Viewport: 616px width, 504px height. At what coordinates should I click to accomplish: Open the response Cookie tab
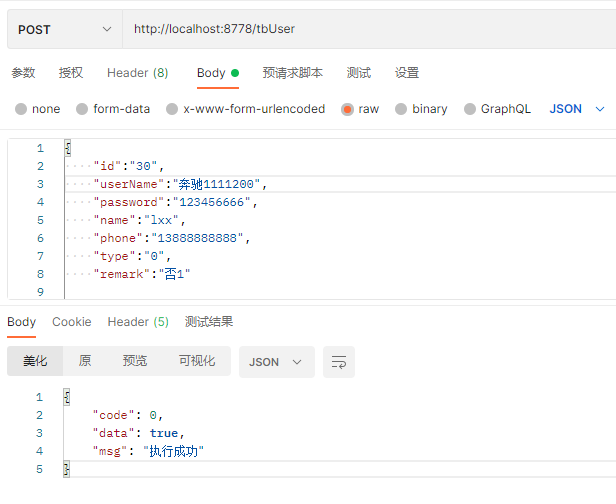pyautogui.click(x=72, y=322)
